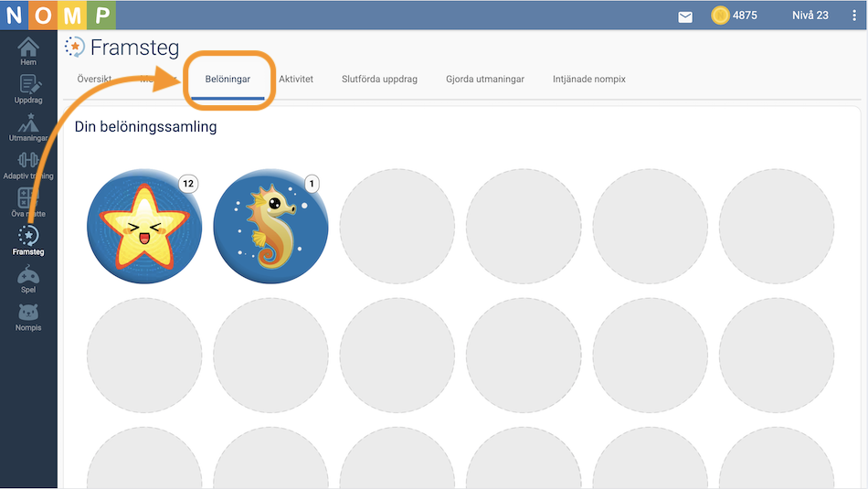
Task: Click the Nivå 23 level label
Action: (x=810, y=16)
